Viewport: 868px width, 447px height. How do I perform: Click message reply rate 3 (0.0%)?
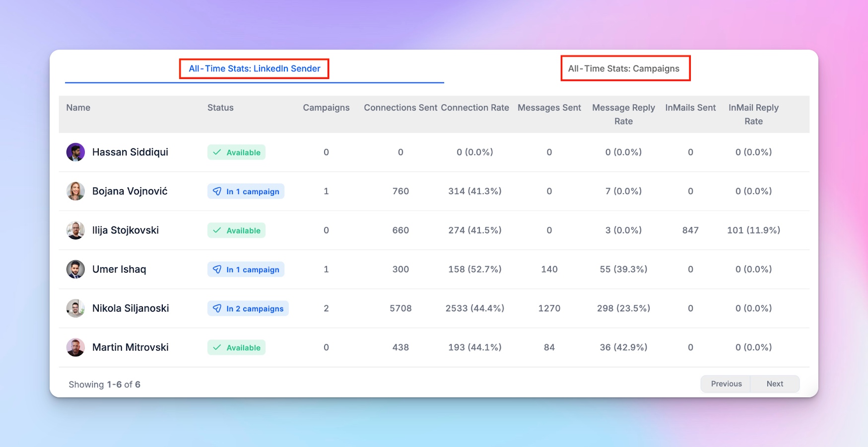click(x=623, y=230)
